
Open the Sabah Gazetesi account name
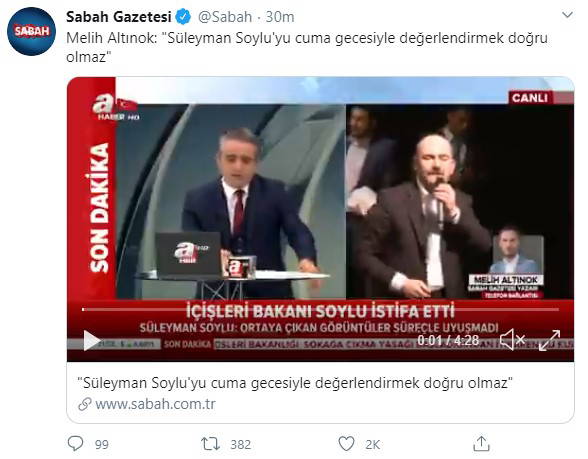(119, 17)
